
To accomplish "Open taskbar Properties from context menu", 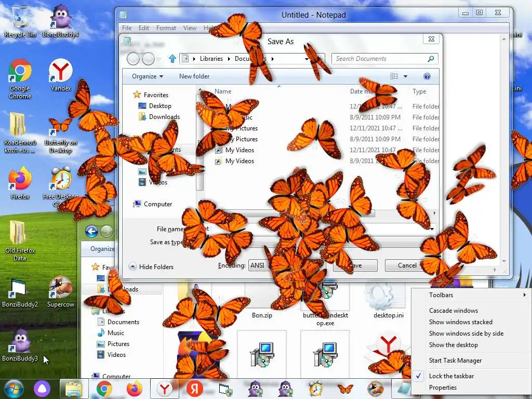I will [471, 388].
